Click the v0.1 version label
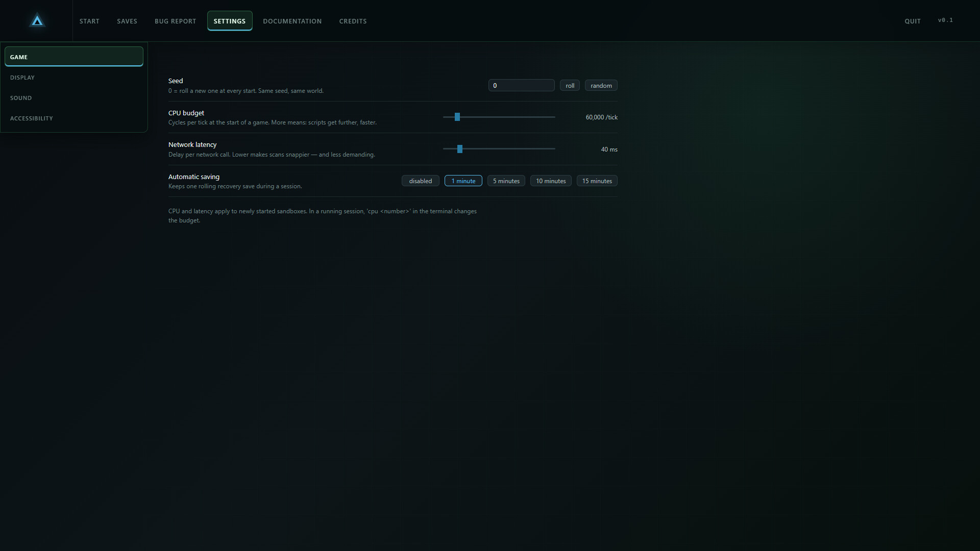 (x=945, y=20)
